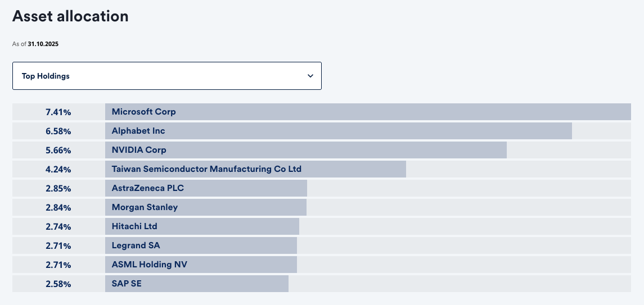Click the Microsoft Corp holding bar
This screenshot has width=644, height=305.
[x=368, y=112]
